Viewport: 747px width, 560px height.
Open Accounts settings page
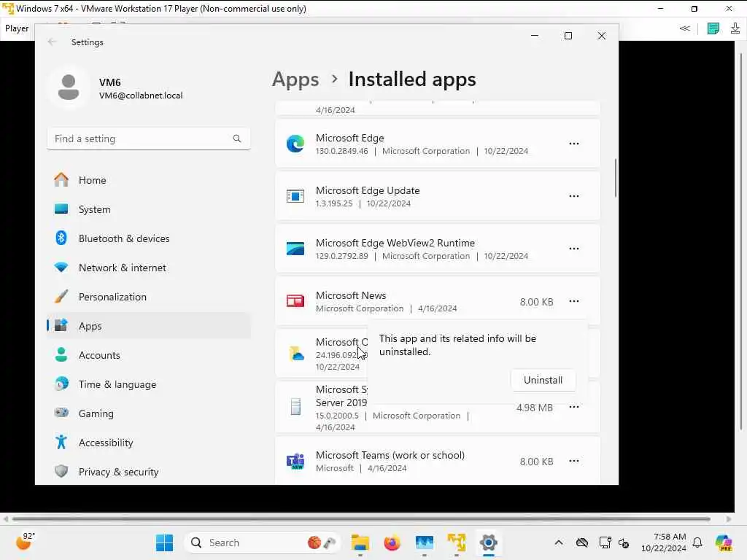click(149, 355)
